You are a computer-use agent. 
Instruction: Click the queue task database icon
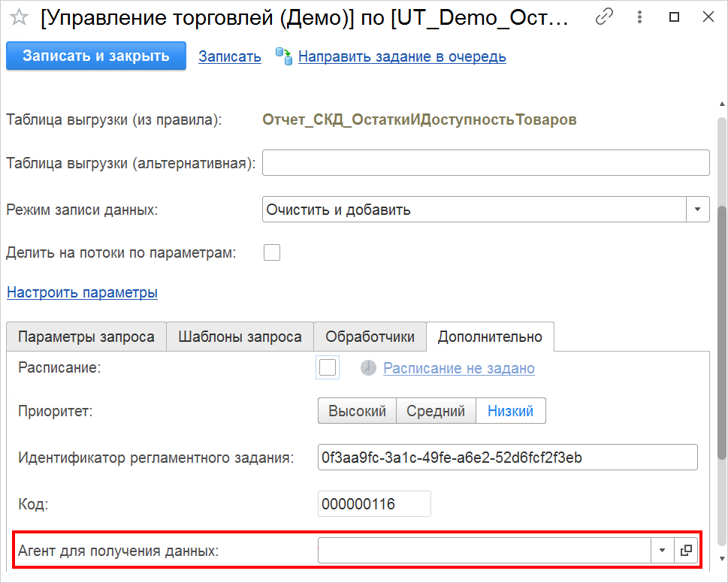284,56
